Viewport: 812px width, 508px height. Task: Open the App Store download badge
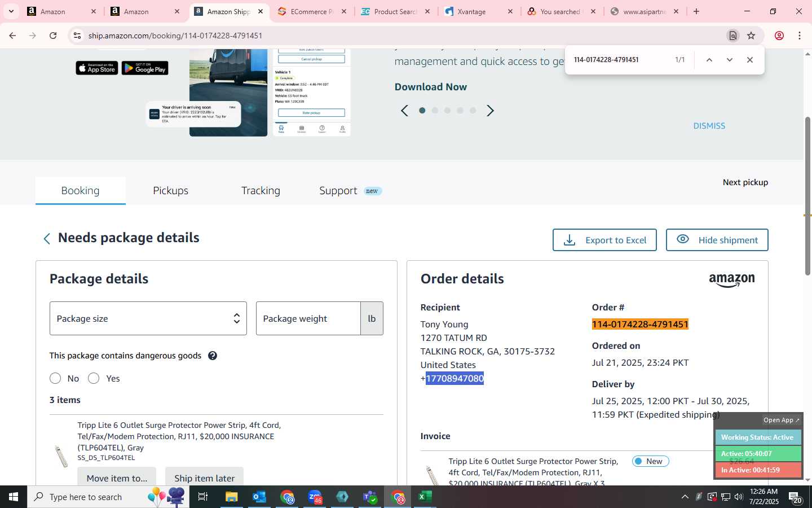click(x=97, y=68)
